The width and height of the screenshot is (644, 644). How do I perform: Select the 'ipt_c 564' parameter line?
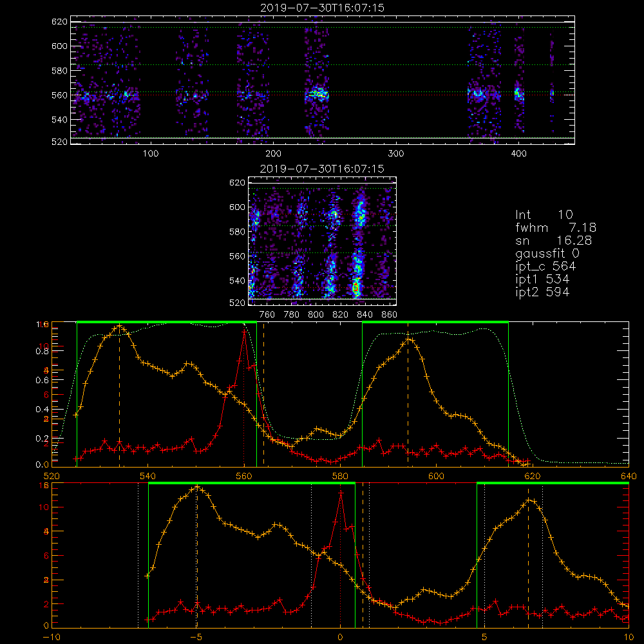pos(546,267)
